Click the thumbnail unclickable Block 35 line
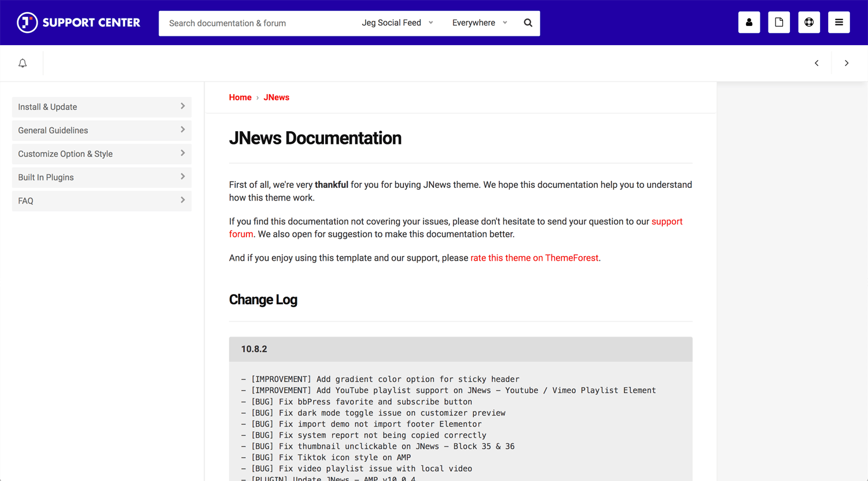The width and height of the screenshot is (868, 481). click(x=378, y=446)
